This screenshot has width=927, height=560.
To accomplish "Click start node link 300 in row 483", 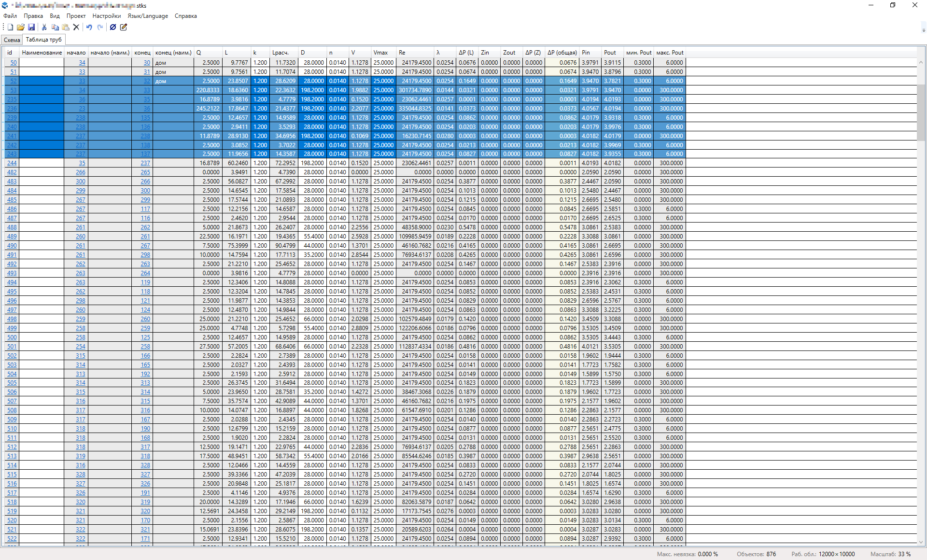I will [80, 182].
